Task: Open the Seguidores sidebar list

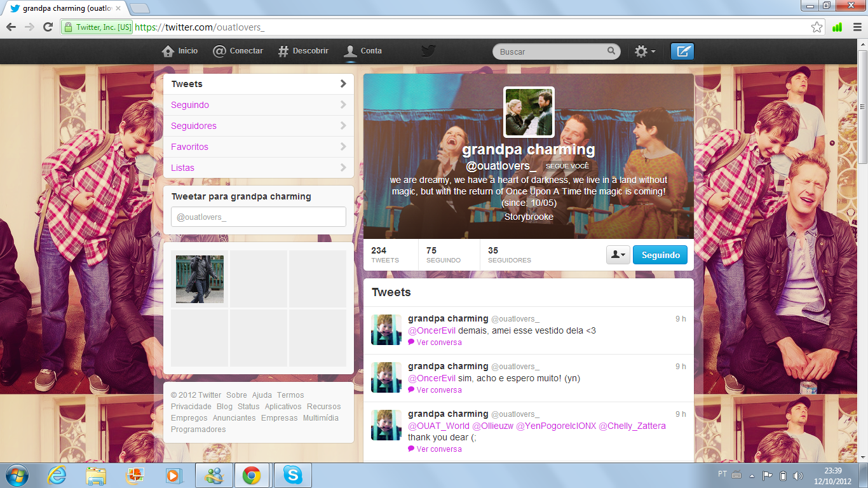Action: click(259, 126)
